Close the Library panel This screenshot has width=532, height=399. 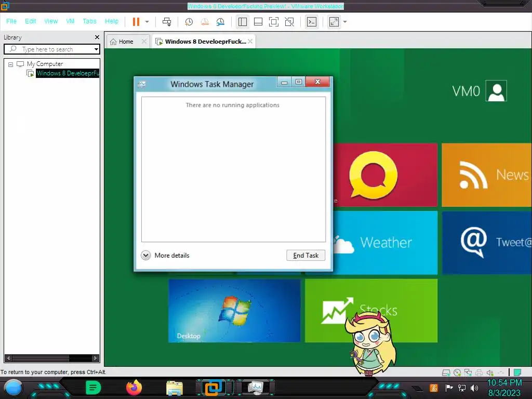97,37
